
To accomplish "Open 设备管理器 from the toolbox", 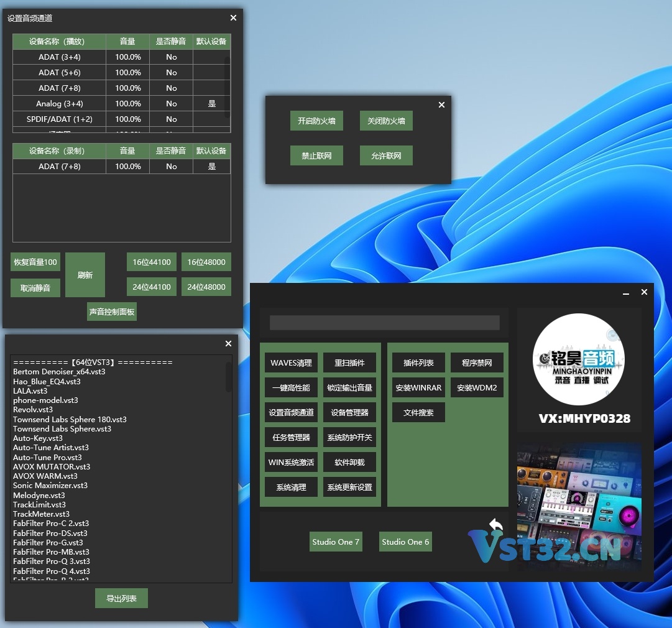I will coord(350,413).
